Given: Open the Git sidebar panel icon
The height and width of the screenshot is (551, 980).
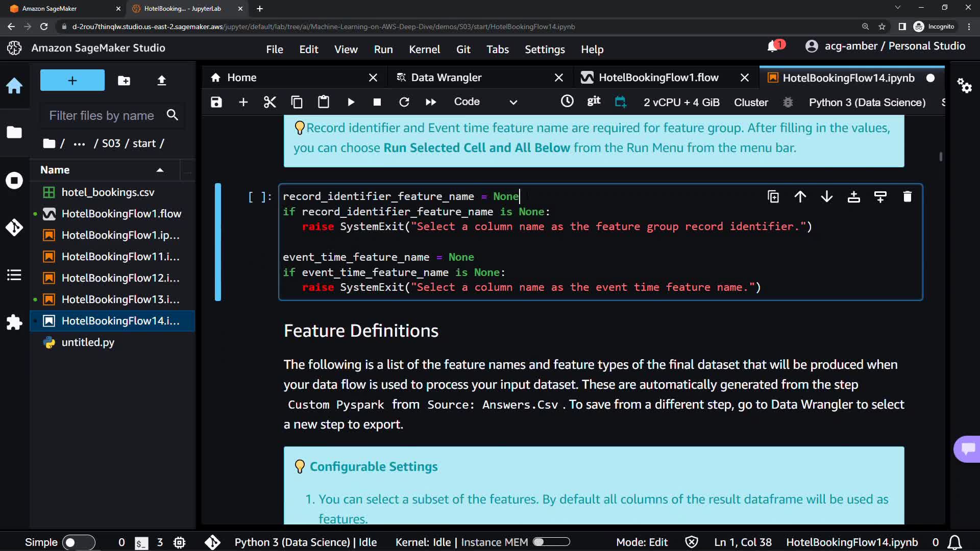Looking at the screenshot, I should 14,227.
